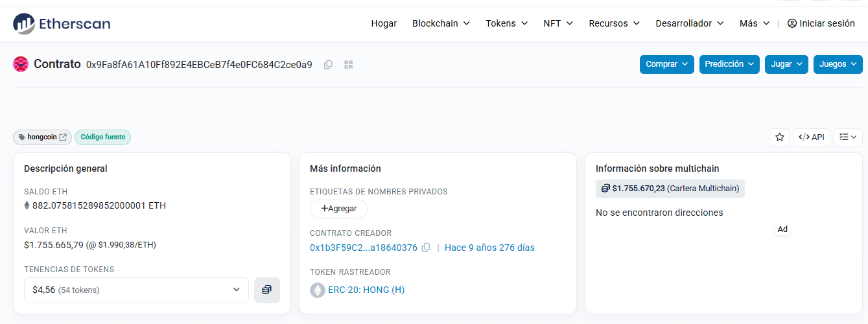Open the Hace 9 años 276 días link
The width and height of the screenshot is (868, 324).
tap(489, 248)
